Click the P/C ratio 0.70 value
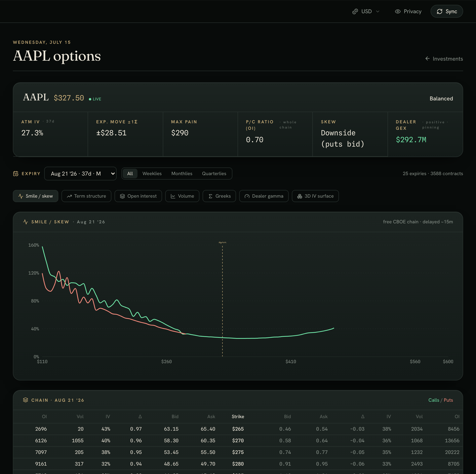 254,140
